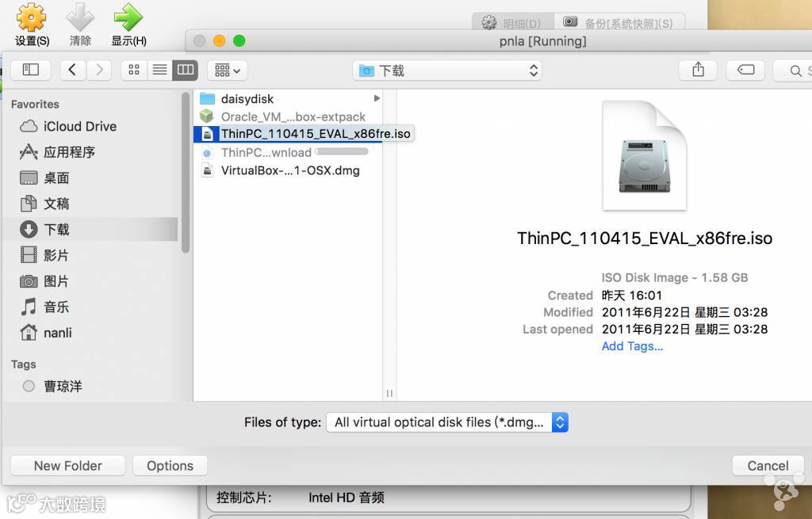Click the ISO disk image preview thumbnail
The width and height of the screenshot is (812, 519).
coord(644,155)
